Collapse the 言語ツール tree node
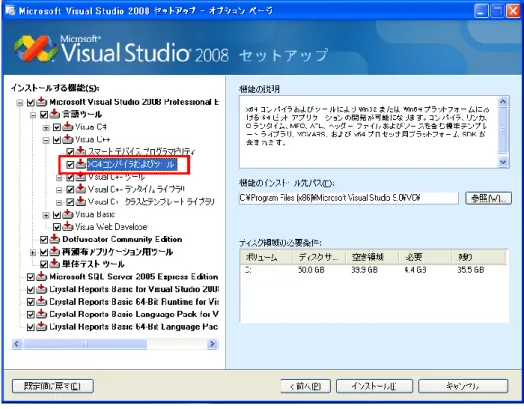524x409 pixels. pos(33,115)
